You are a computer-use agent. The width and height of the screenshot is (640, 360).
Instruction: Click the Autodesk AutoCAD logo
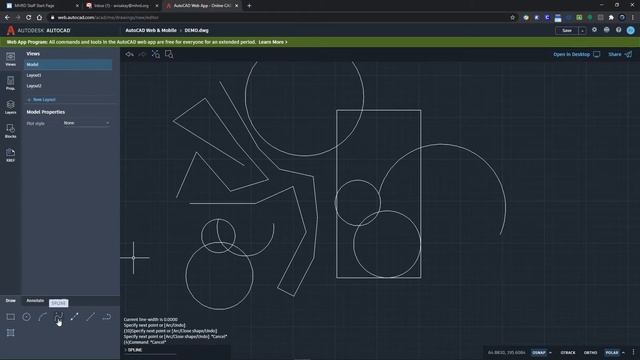(x=39, y=30)
